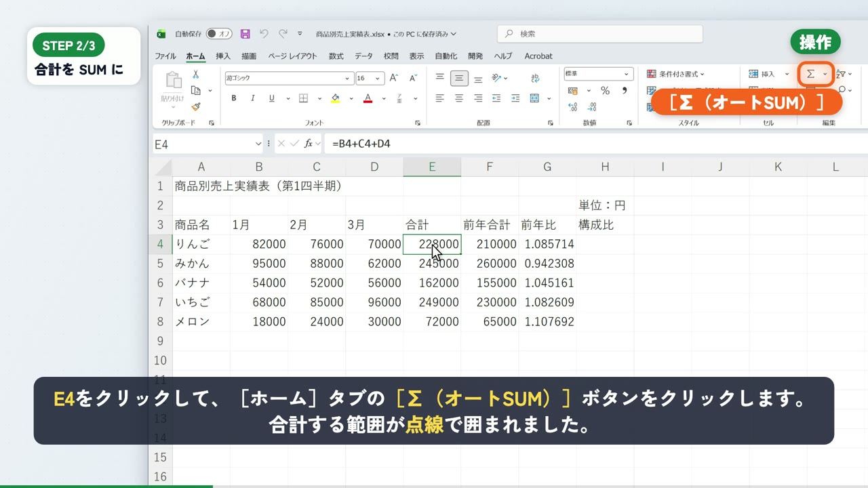The width and height of the screenshot is (868, 488).
Task: Toggle the AutoSave switch
Action: [219, 34]
